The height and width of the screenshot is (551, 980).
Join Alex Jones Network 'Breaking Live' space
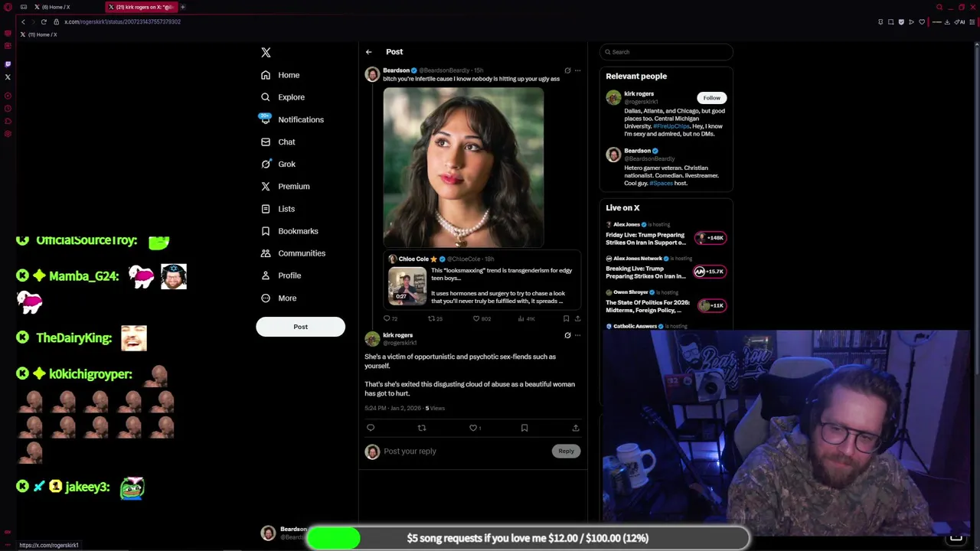(710, 272)
